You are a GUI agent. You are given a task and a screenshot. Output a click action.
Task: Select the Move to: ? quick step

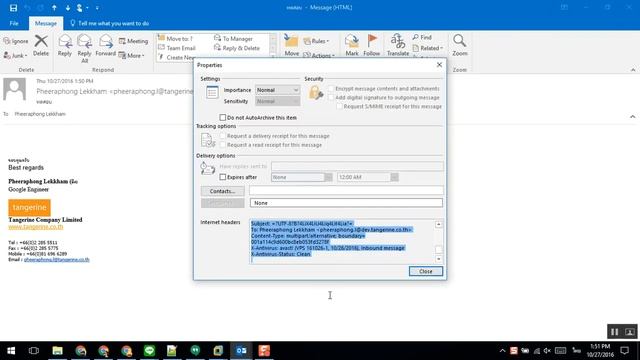click(175, 38)
